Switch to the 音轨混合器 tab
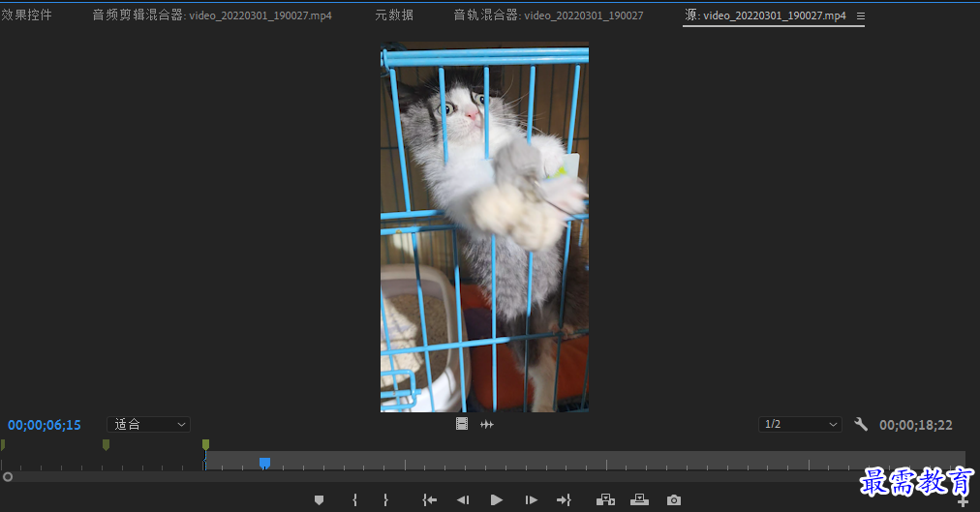The height and width of the screenshot is (512, 980). tap(548, 15)
